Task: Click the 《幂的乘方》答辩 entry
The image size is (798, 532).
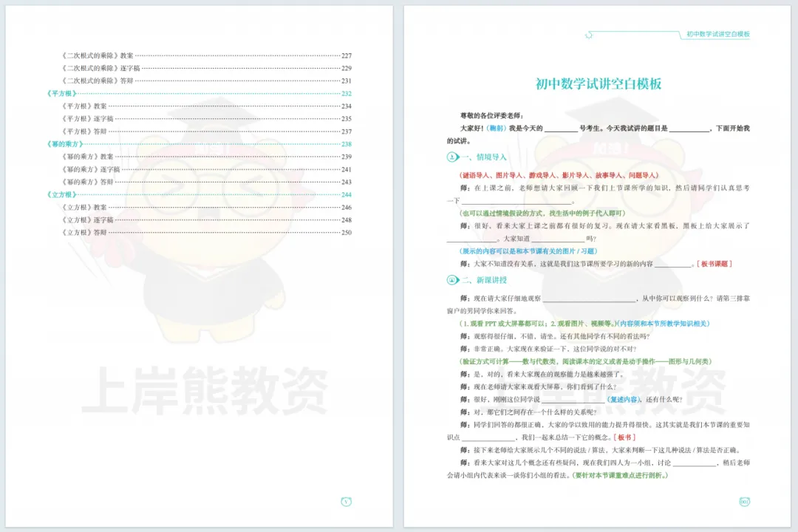Action: click(x=206, y=182)
